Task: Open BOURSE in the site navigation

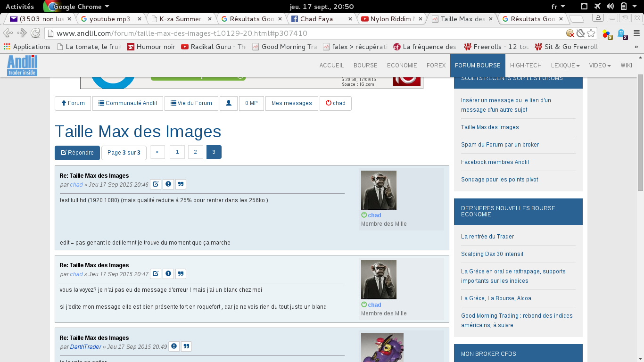Action: (365, 66)
